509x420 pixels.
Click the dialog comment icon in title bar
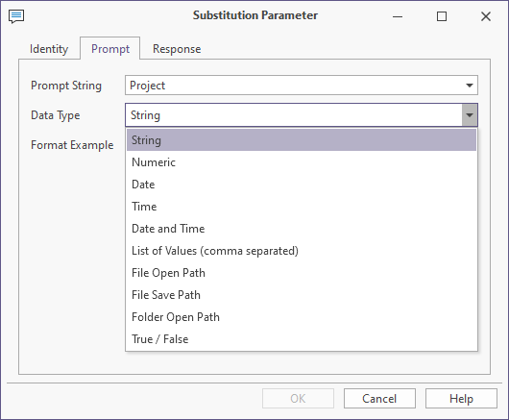tap(16, 16)
